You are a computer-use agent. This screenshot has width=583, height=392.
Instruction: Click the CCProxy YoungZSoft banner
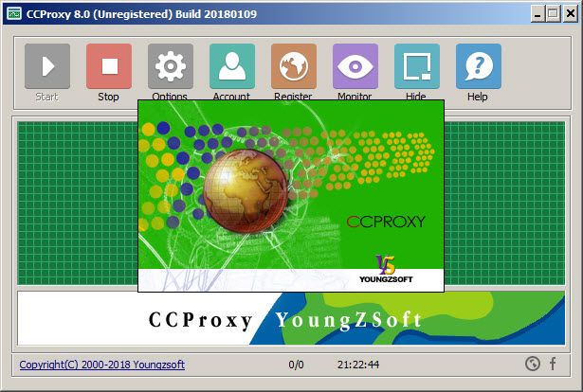point(291,318)
